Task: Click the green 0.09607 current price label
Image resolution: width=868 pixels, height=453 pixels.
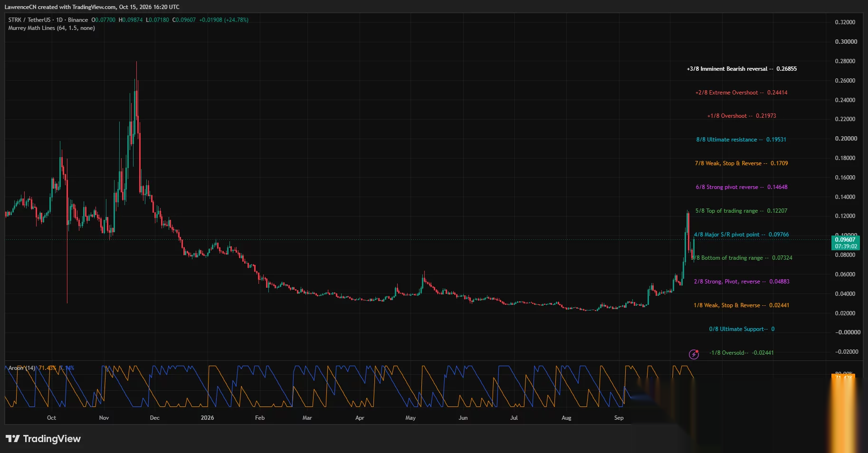Action: tap(846, 243)
